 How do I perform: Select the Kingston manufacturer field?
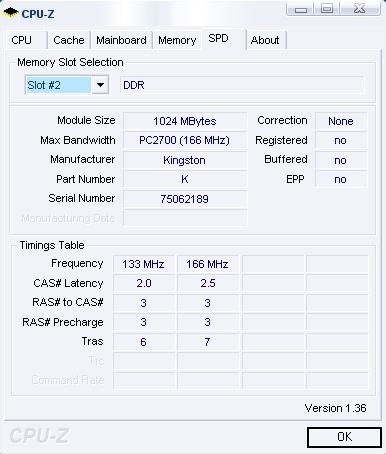click(x=185, y=160)
